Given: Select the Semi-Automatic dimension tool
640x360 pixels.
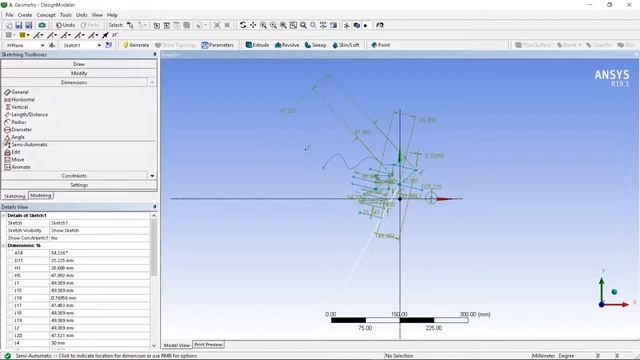Looking at the screenshot, I should [x=26, y=144].
